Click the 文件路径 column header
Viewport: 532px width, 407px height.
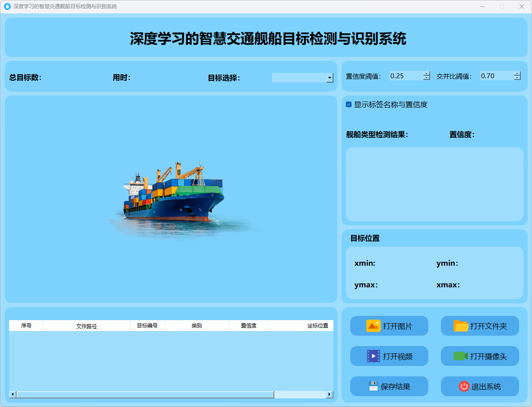click(86, 326)
